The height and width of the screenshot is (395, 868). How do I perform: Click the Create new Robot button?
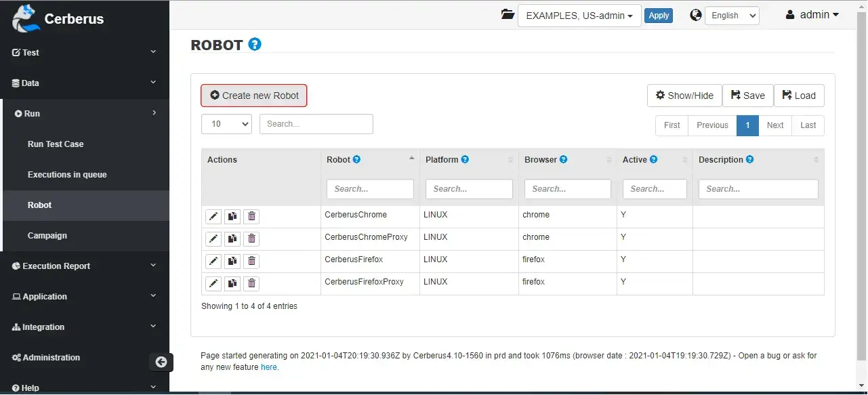[x=254, y=96]
